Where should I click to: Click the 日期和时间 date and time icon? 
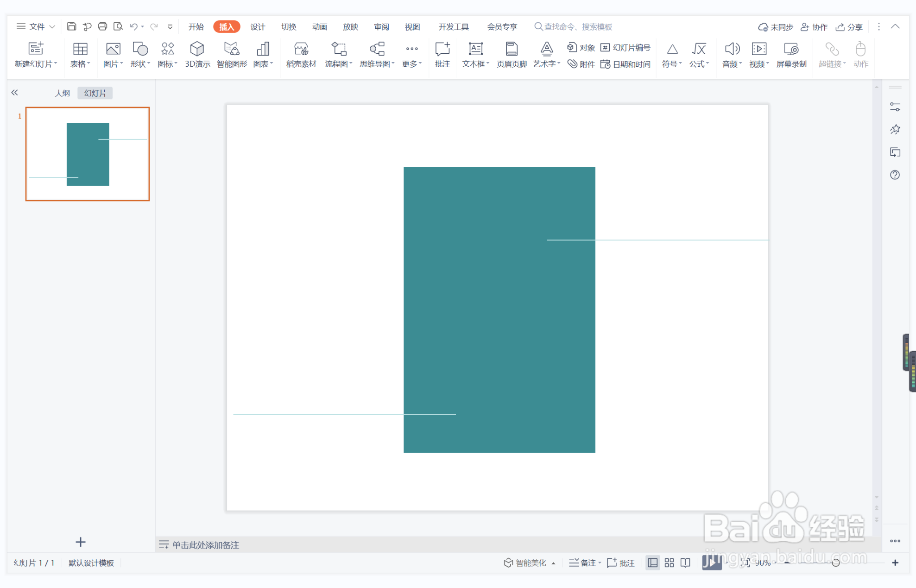[625, 64]
